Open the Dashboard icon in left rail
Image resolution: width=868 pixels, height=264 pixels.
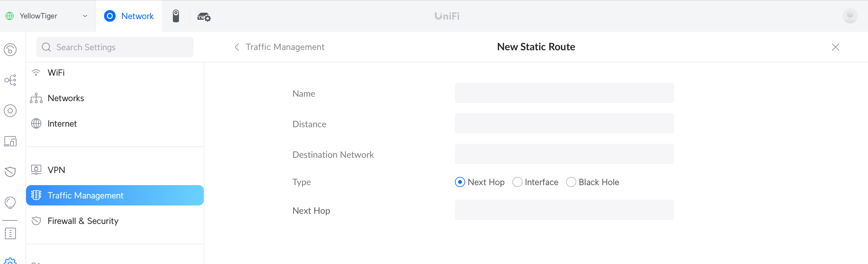[10, 50]
